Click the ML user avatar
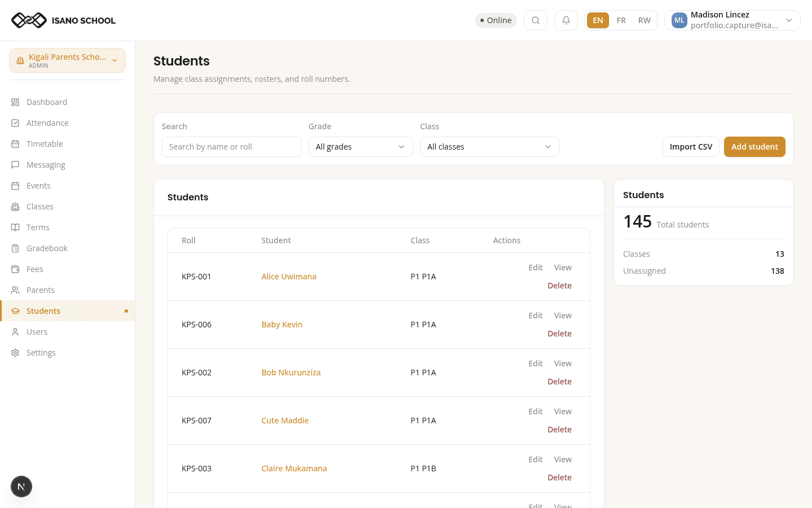Image resolution: width=812 pixels, height=508 pixels. [x=679, y=20]
